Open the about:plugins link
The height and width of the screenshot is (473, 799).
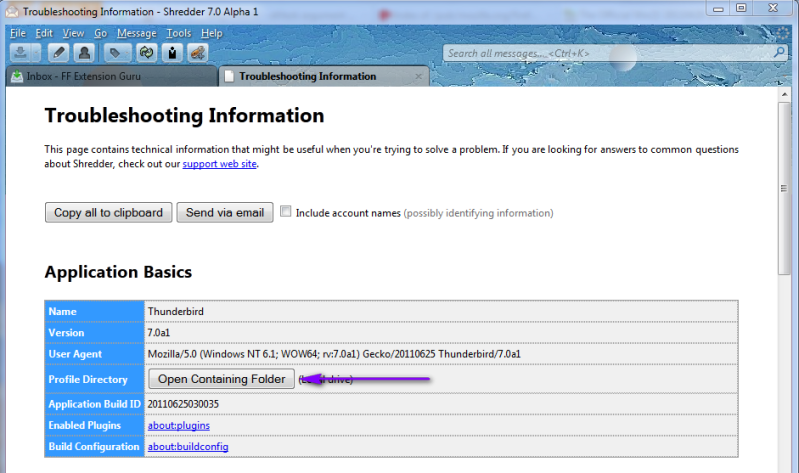pos(179,425)
